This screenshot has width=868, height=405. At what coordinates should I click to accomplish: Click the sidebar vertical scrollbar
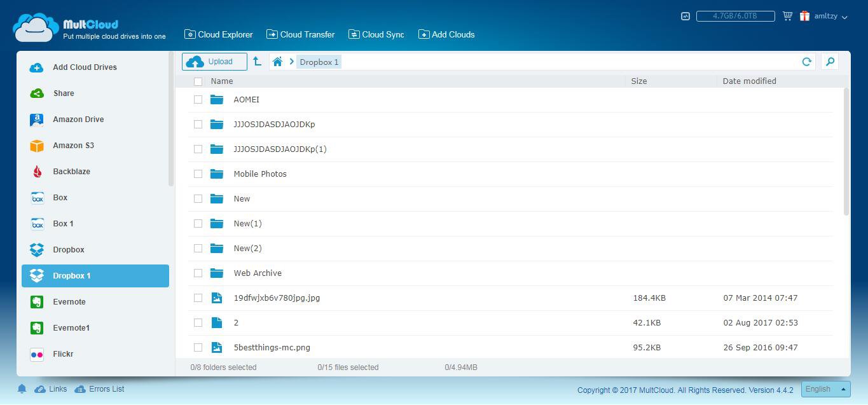171,120
